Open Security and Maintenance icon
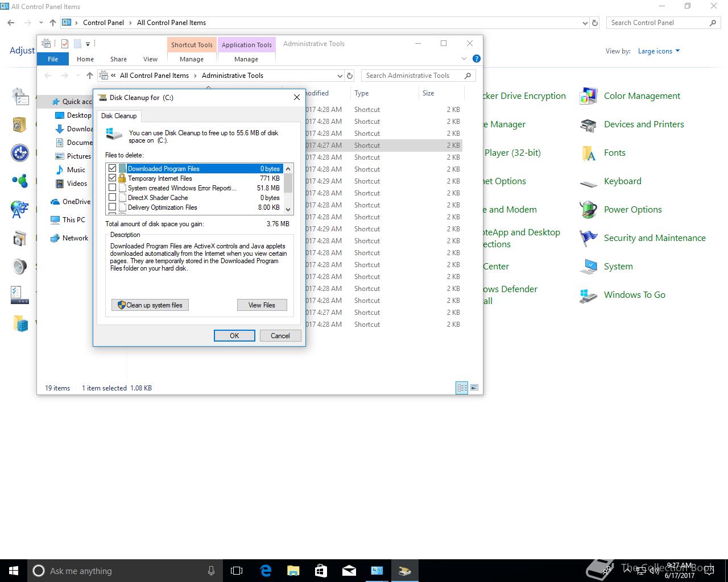 click(x=643, y=238)
